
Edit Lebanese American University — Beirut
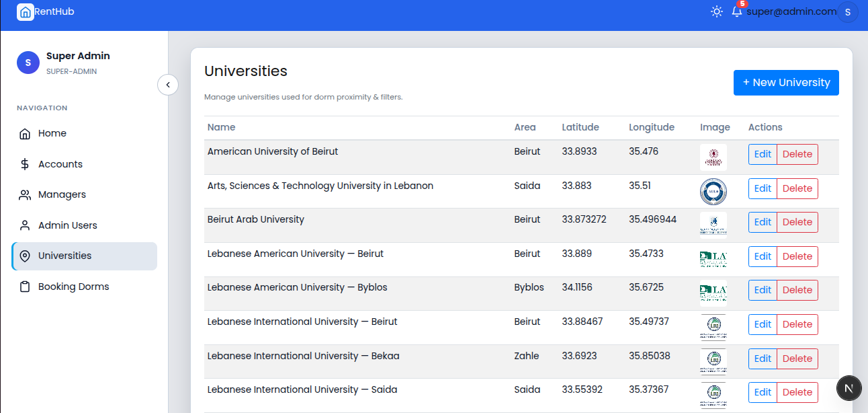pyautogui.click(x=763, y=256)
